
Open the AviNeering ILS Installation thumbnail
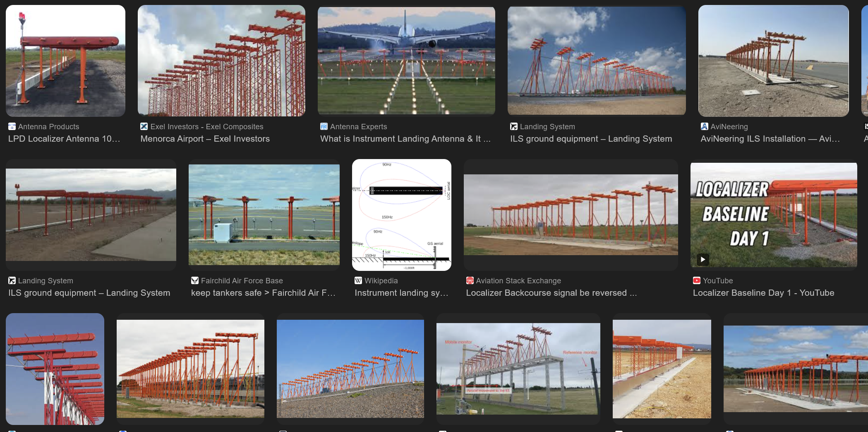tap(774, 61)
